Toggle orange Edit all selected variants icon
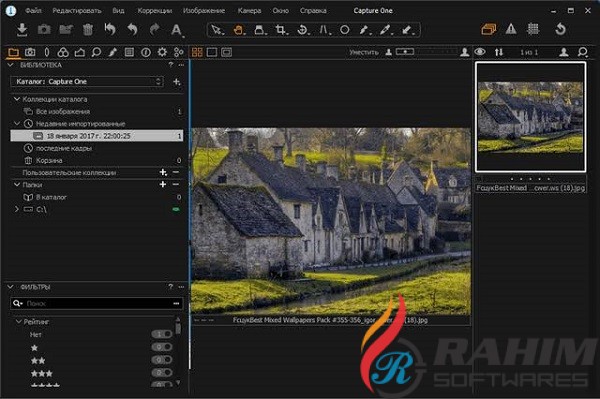The width and height of the screenshot is (600, 399). 489,29
